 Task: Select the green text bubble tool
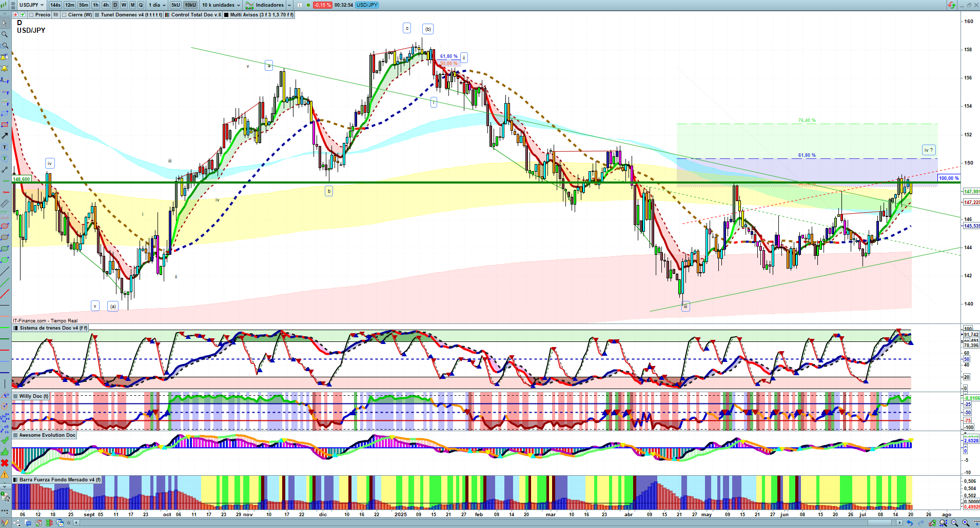click(5, 158)
